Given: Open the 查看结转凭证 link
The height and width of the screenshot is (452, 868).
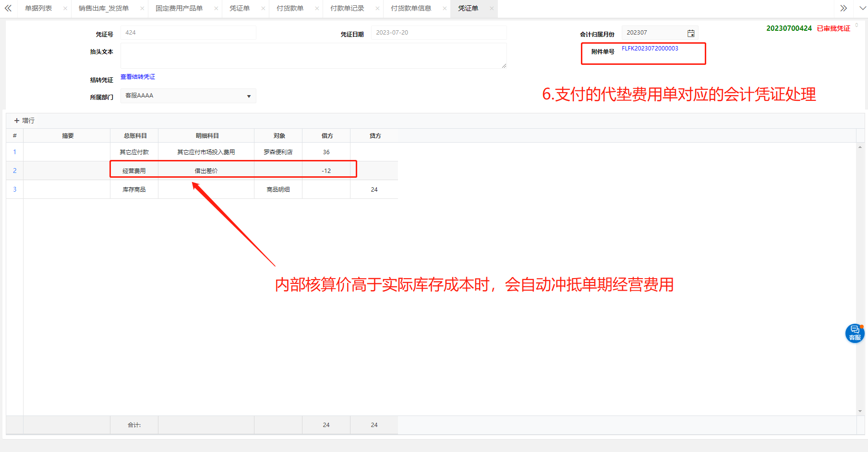Looking at the screenshot, I should [x=138, y=77].
